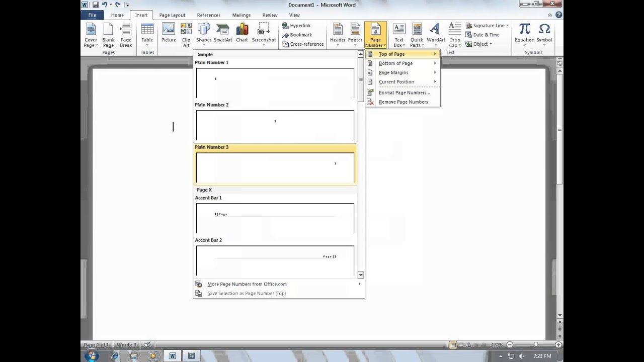
Task: Expand Bottom of Page submenu
Action: tap(403, 63)
